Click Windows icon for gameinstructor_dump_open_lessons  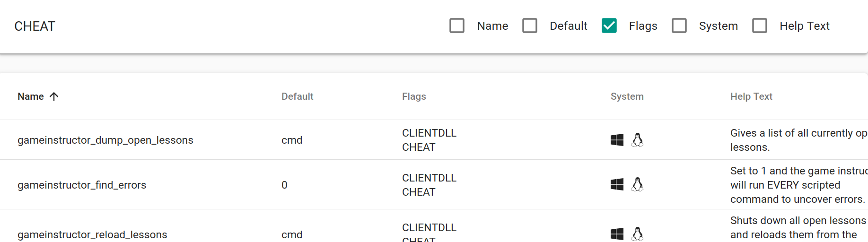[617, 140]
